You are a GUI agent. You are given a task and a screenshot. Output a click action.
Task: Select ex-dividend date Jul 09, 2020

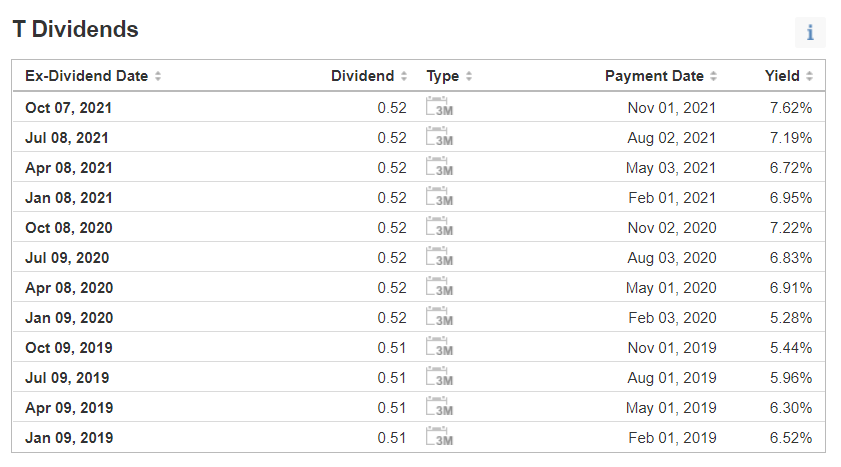point(67,258)
